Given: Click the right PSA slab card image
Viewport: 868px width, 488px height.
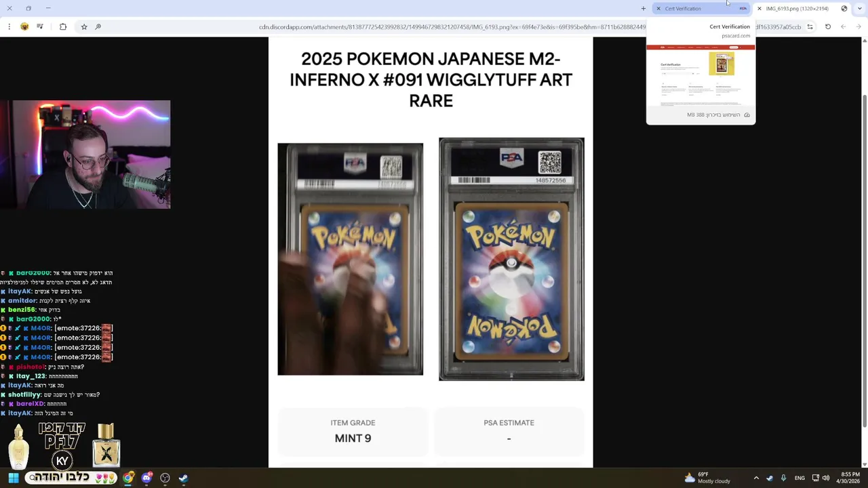Looking at the screenshot, I should coord(511,259).
